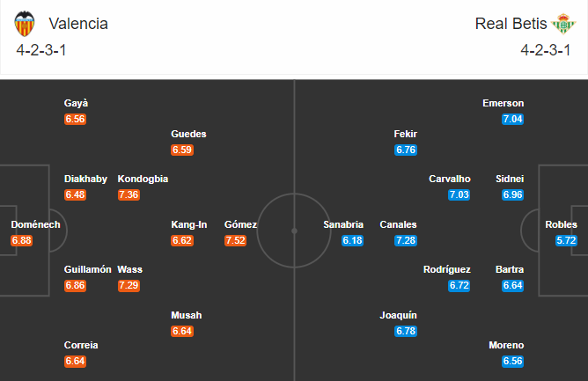Select player Fekir on the pitch
Screen dimensions: 588x381
(406, 134)
